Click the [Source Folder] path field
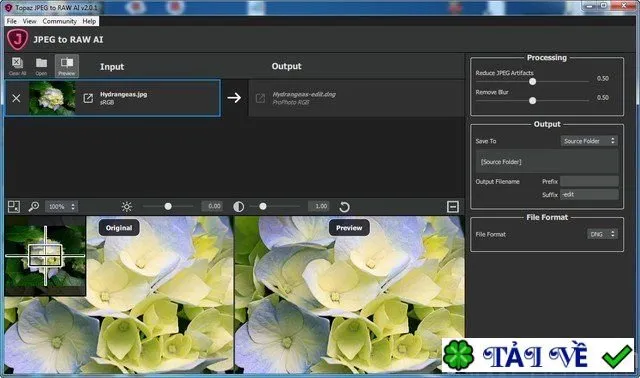 click(x=547, y=162)
